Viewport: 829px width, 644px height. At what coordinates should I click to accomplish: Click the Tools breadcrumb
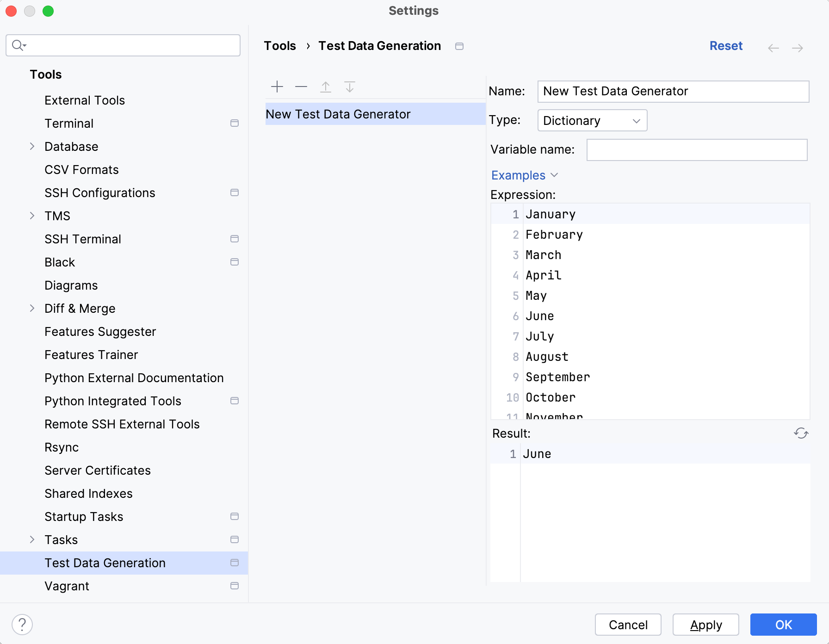pyautogui.click(x=279, y=45)
